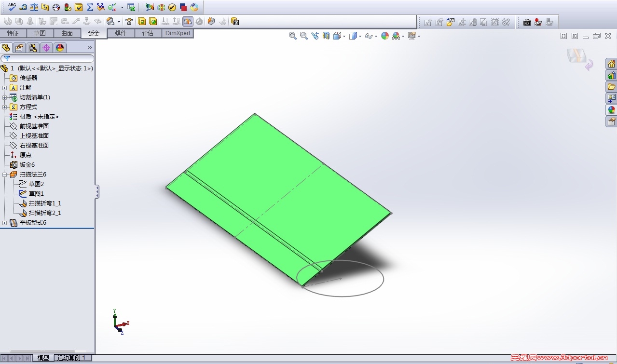Click Zoom to Fit in view toolbar
Screen dimensions: 617x364
tap(292, 36)
